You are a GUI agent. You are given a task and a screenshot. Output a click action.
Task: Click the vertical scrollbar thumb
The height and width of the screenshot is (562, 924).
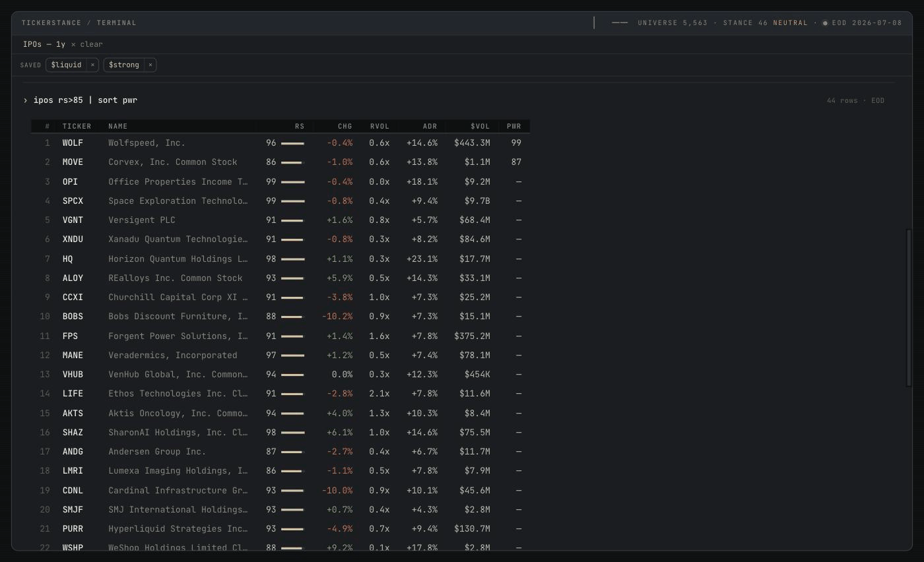pyautogui.click(x=909, y=307)
